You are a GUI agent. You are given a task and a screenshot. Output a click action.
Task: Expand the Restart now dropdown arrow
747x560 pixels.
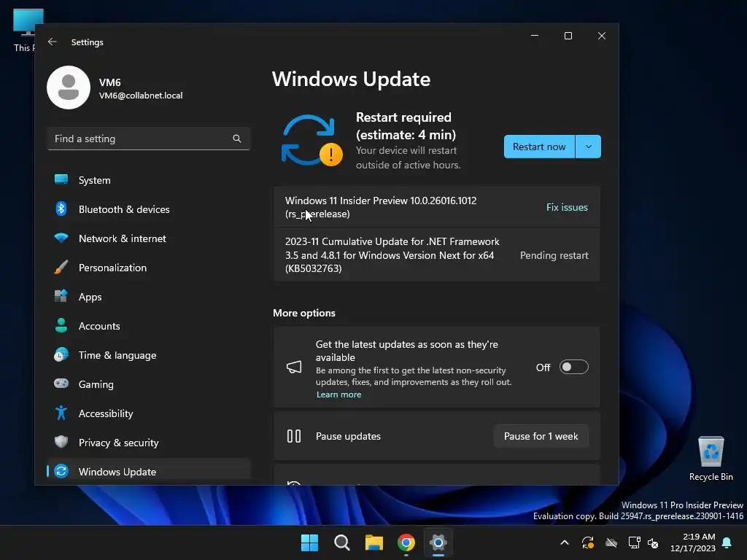coord(589,147)
